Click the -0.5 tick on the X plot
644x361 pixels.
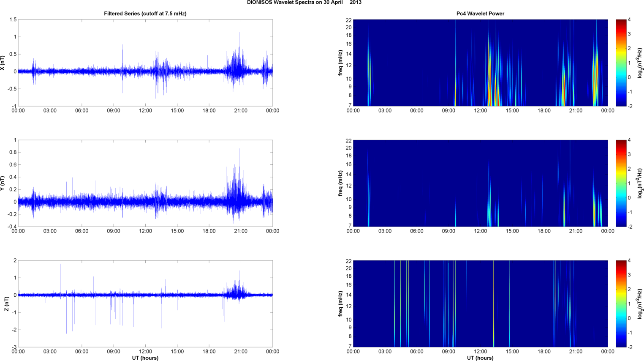[x=11, y=89]
